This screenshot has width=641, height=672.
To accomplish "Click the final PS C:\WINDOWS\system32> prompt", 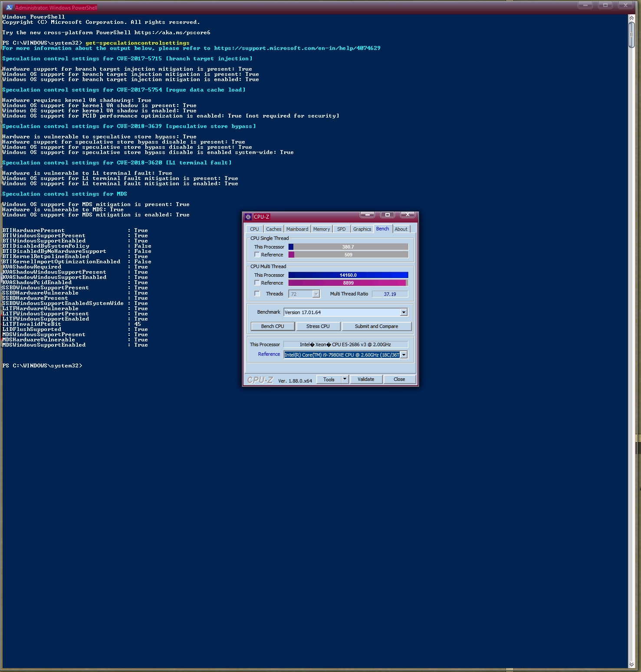I will 42,366.
